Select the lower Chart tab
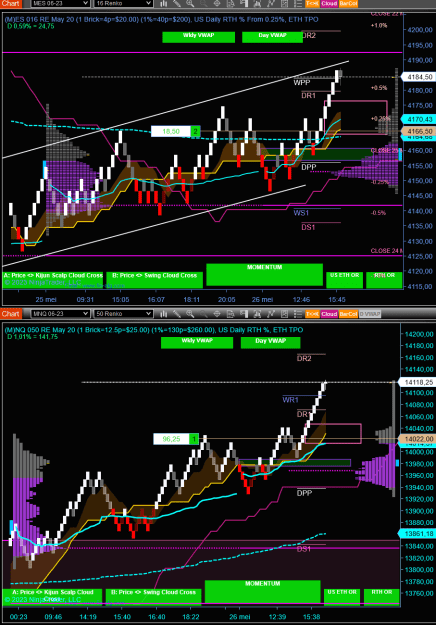 pos(11,314)
